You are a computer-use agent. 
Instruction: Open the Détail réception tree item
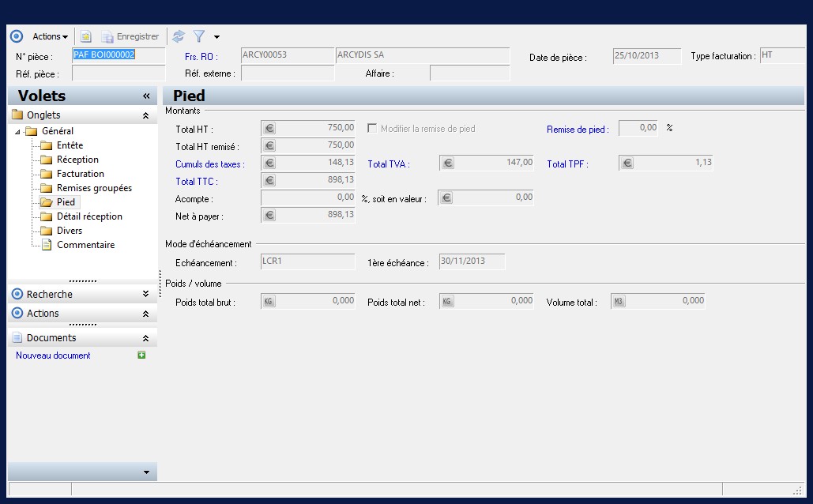(x=89, y=216)
